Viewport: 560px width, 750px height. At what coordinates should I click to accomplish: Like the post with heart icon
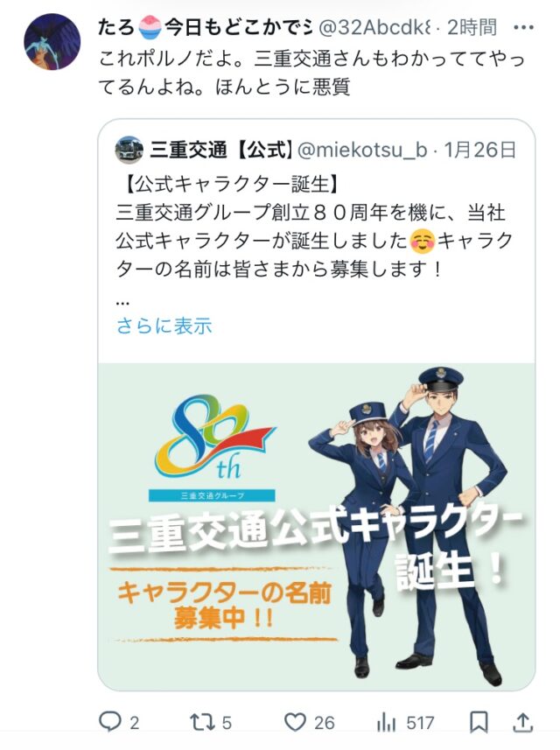[x=295, y=722]
